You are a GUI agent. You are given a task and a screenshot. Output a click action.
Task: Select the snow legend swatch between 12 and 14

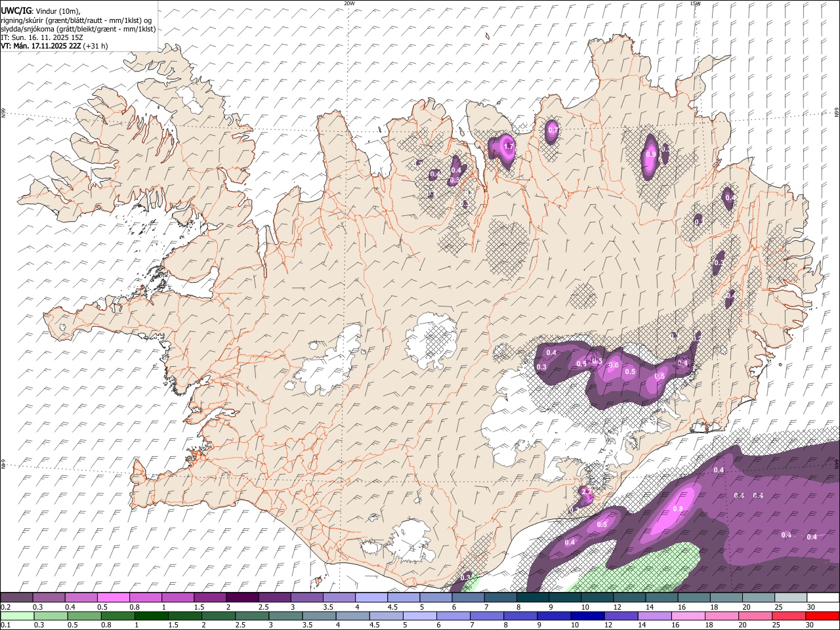629,597
